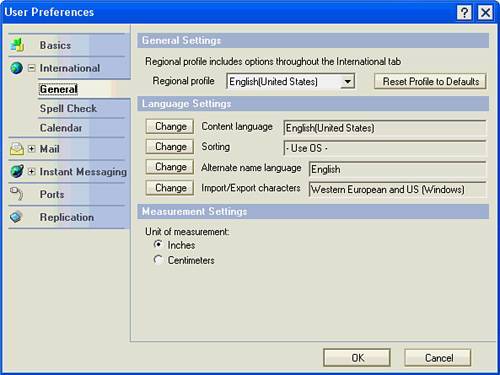500x375 pixels.
Task: Open the Replication preferences page
Action: click(67, 217)
